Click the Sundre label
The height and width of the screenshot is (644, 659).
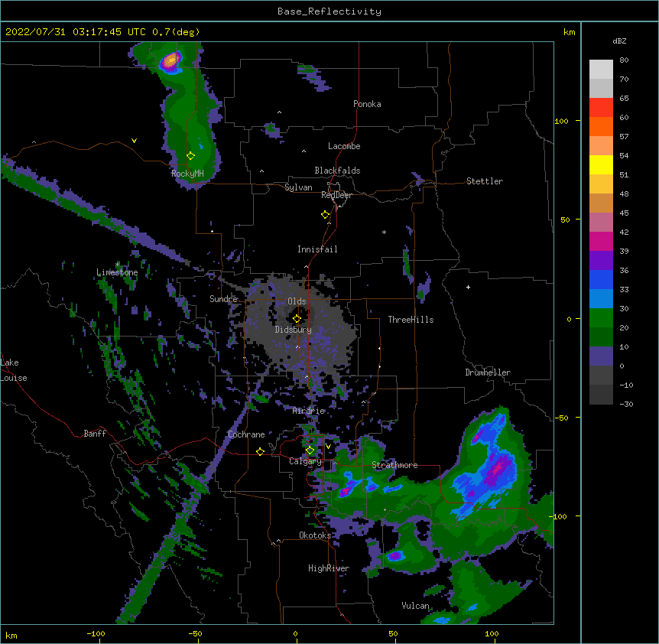click(x=223, y=299)
